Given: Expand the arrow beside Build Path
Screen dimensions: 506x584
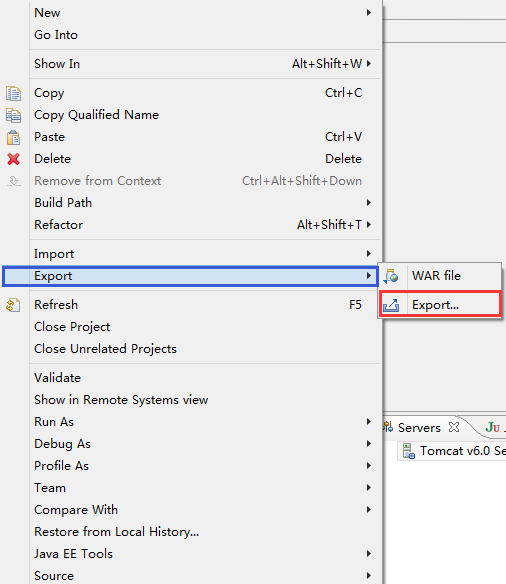Looking at the screenshot, I should pos(369,203).
